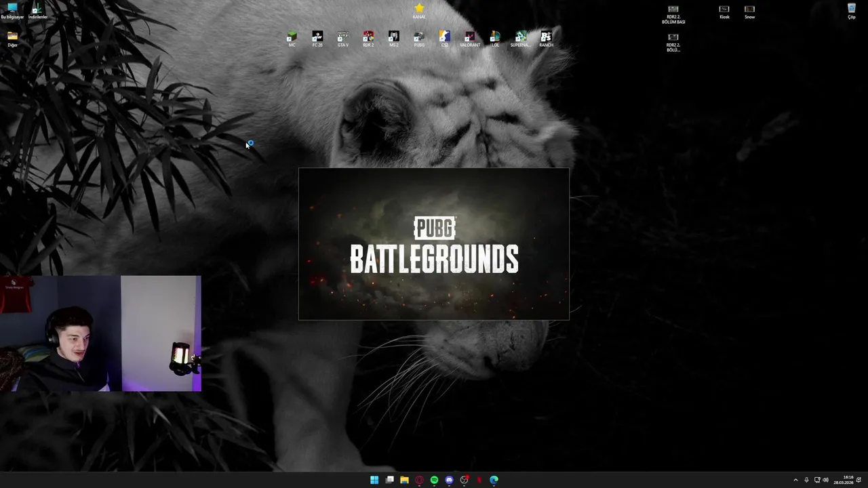Show hidden system tray icons

(795, 480)
